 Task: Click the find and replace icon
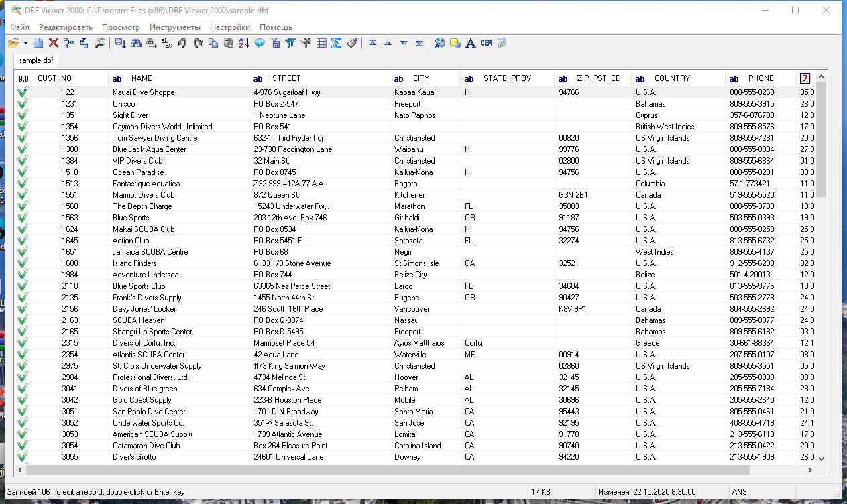tap(166, 44)
